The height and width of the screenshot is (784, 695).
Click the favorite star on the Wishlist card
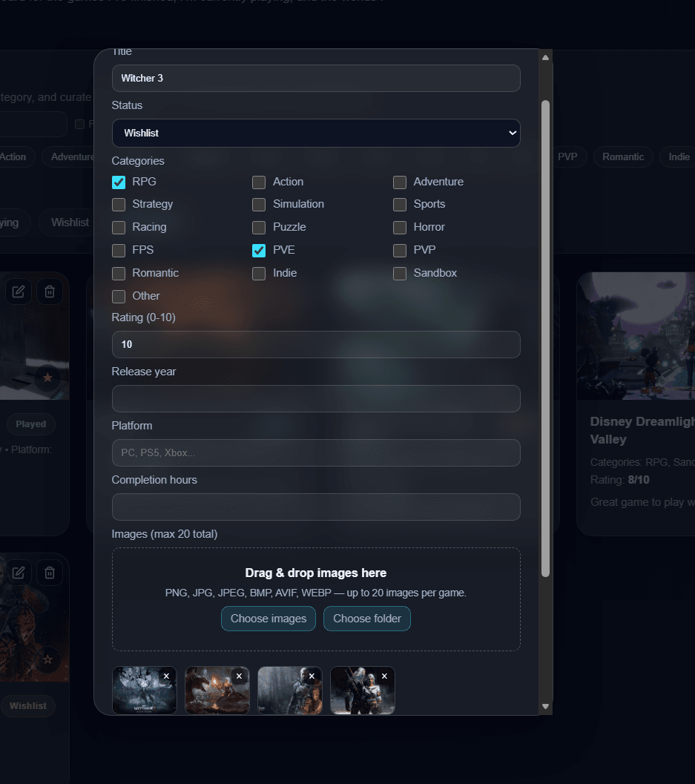(47, 659)
